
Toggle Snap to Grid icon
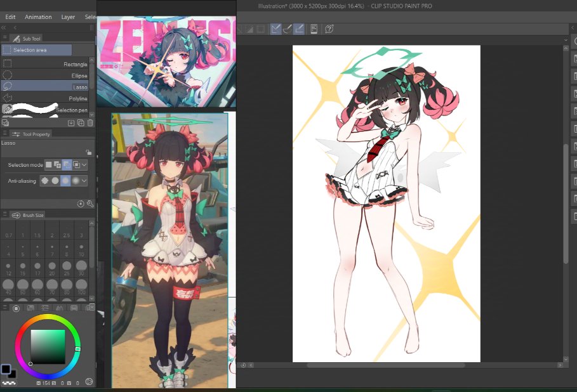point(299,29)
